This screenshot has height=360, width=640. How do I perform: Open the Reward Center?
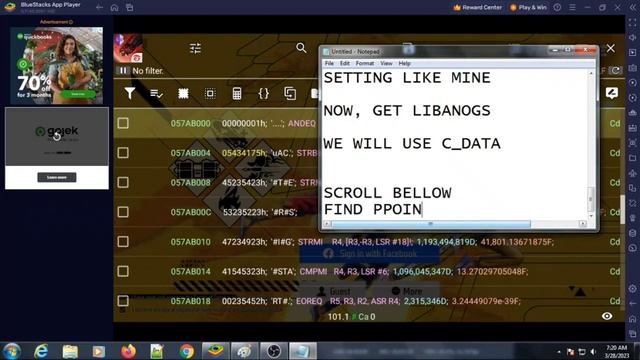(478, 7)
